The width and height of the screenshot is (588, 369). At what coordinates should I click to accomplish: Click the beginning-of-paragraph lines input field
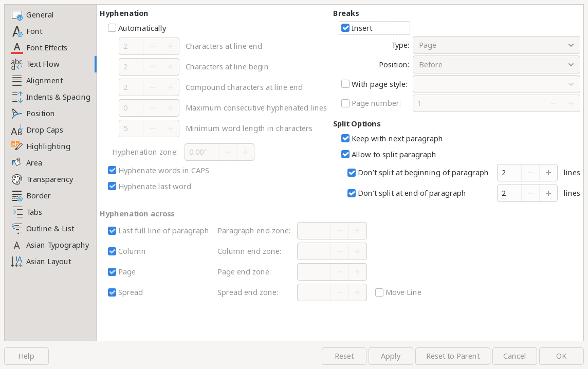coord(509,173)
